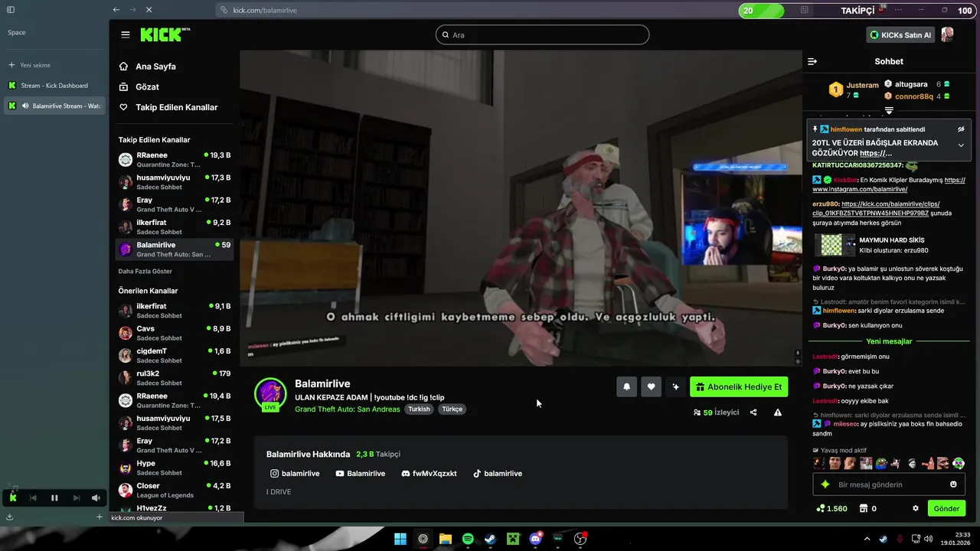
Task: Open Spotify from taskbar
Action: pos(468,539)
